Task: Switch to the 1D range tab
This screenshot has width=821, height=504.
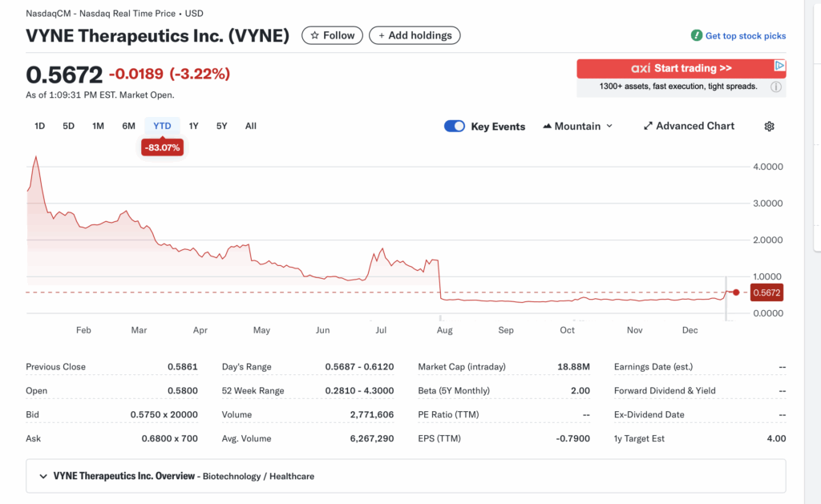Action: 39,126
